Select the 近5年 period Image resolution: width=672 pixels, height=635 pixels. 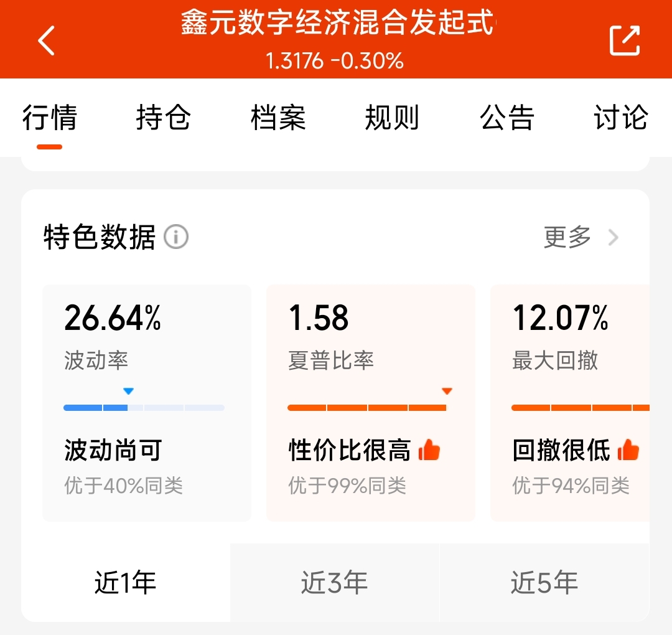(544, 582)
